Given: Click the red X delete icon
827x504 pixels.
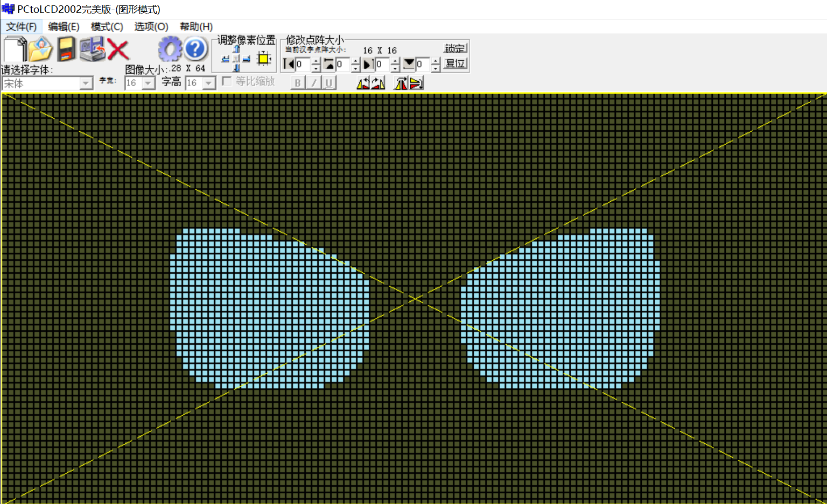Looking at the screenshot, I should [118, 50].
